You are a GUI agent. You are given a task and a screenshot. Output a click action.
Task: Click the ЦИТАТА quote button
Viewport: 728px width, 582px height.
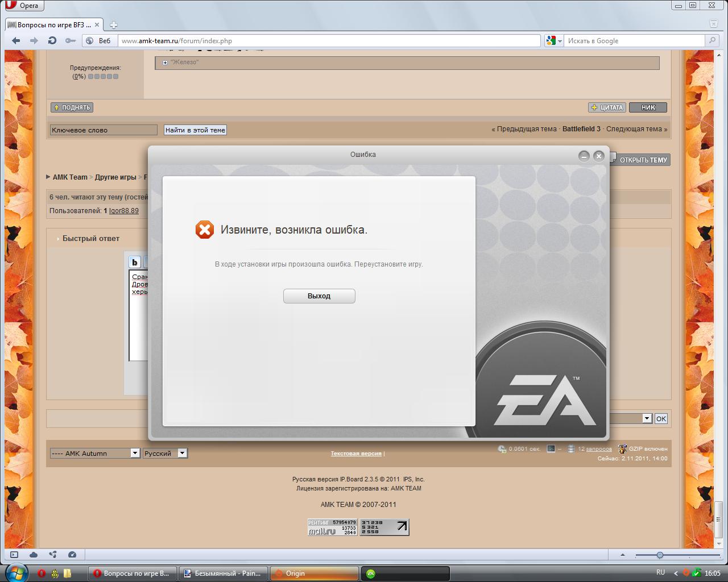(x=607, y=107)
